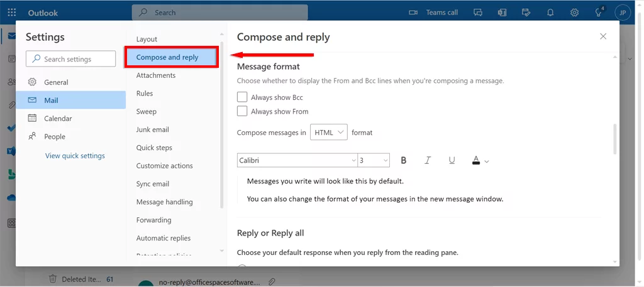Image resolution: width=644 pixels, height=287 pixels.
Task: Select the Mail settings category
Action: point(70,100)
